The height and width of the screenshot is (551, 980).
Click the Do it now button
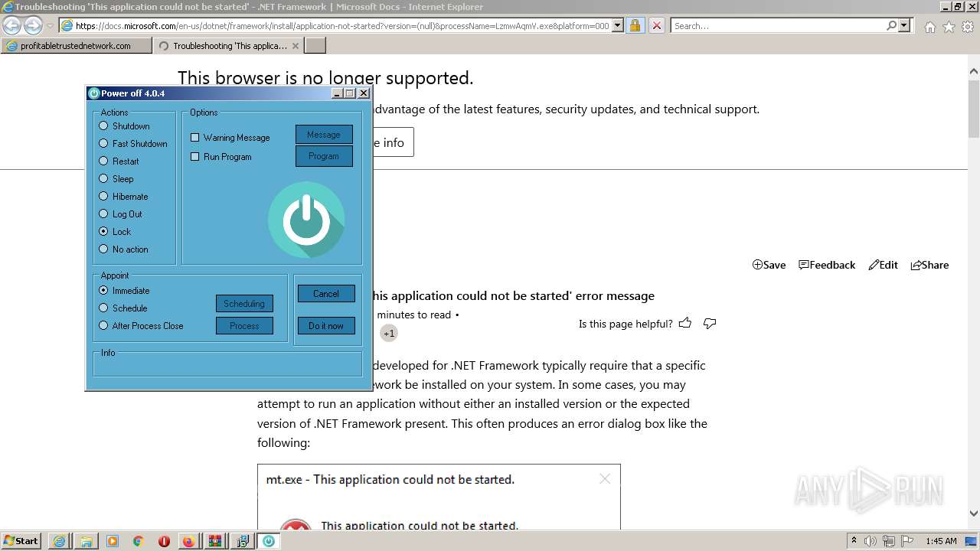[326, 326]
